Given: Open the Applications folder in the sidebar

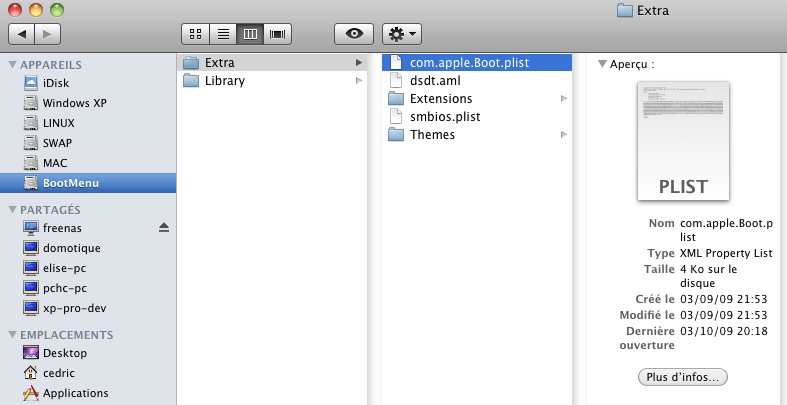Looking at the screenshot, I should point(88,393).
